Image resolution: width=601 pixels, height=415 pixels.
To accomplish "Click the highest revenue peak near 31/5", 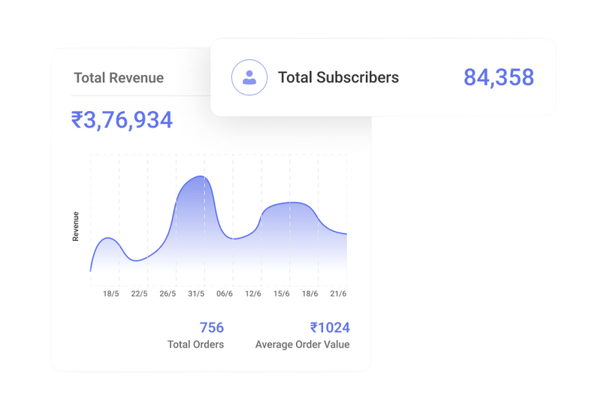I will (203, 177).
